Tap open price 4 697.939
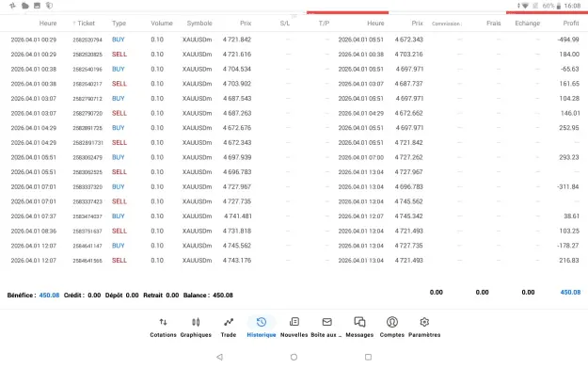 click(x=237, y=157)
